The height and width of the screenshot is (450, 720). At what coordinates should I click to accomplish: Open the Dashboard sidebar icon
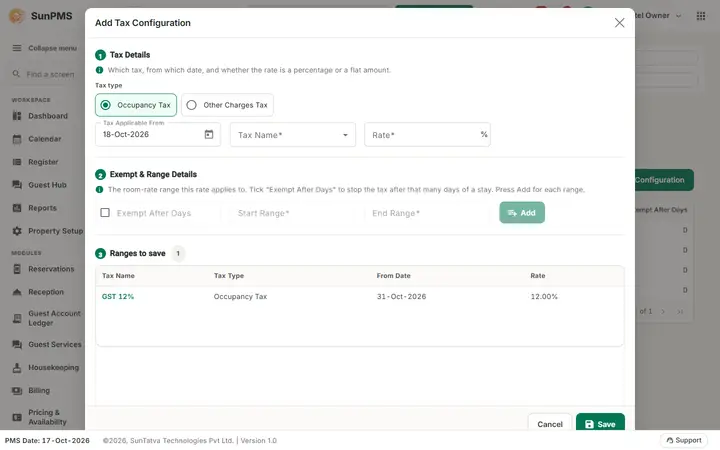pos(17,116)
